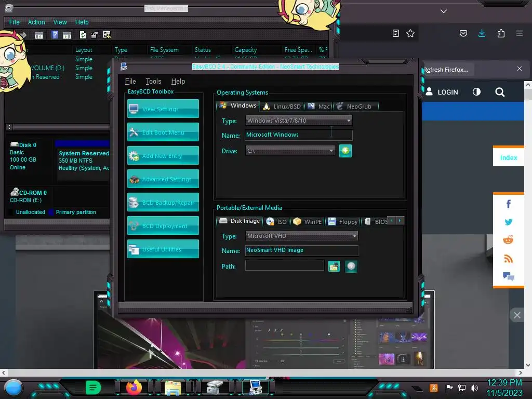Select CD-ROM 0 in Disk Management
The image size is (532, 399).
[x=29, y=196]
